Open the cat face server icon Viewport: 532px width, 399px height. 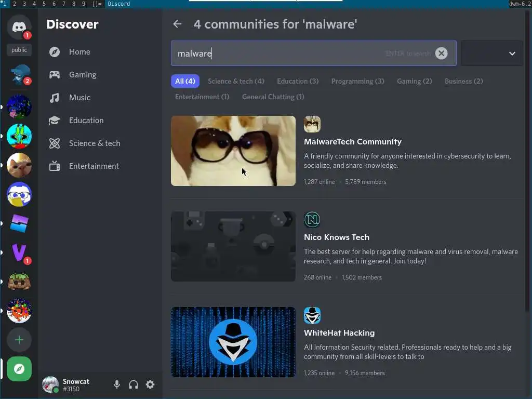19,165
